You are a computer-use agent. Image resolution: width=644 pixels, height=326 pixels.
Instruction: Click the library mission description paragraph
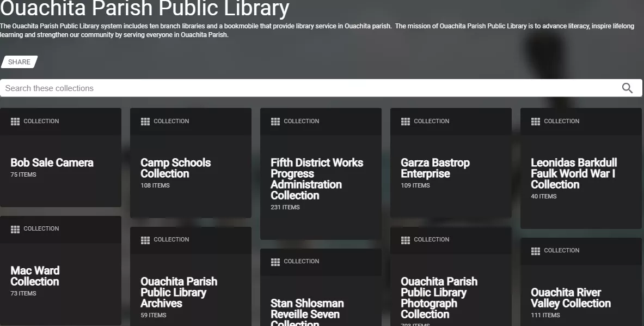click(x=317, y=31)
